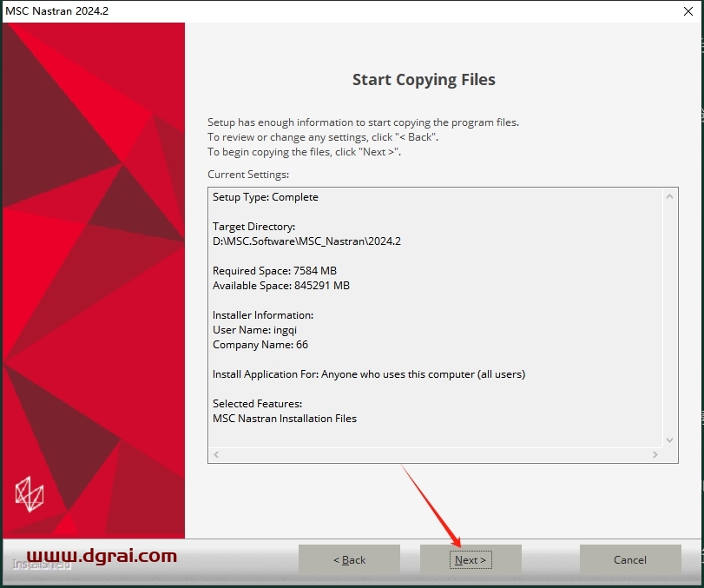Click the scroll-right arrow under Current Settings
Image resolution: width=704 pixels, height=588 pixels.
click(x=655, y=454)
